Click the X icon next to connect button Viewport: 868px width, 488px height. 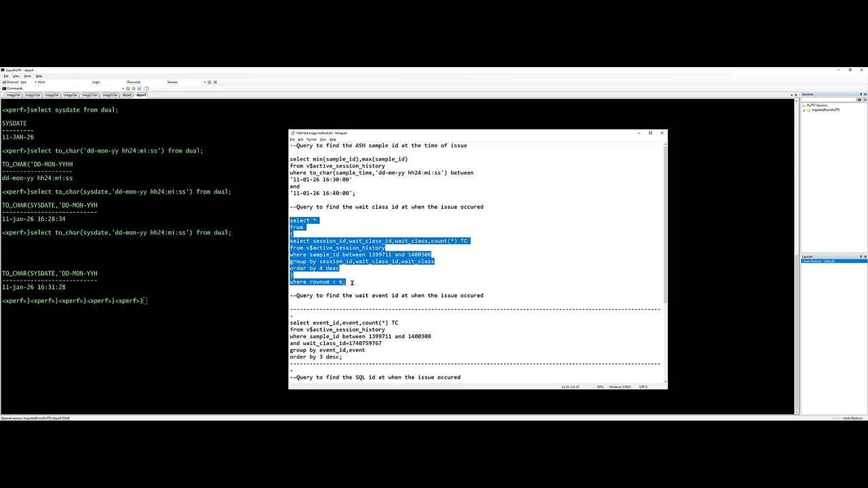(215, 82)
